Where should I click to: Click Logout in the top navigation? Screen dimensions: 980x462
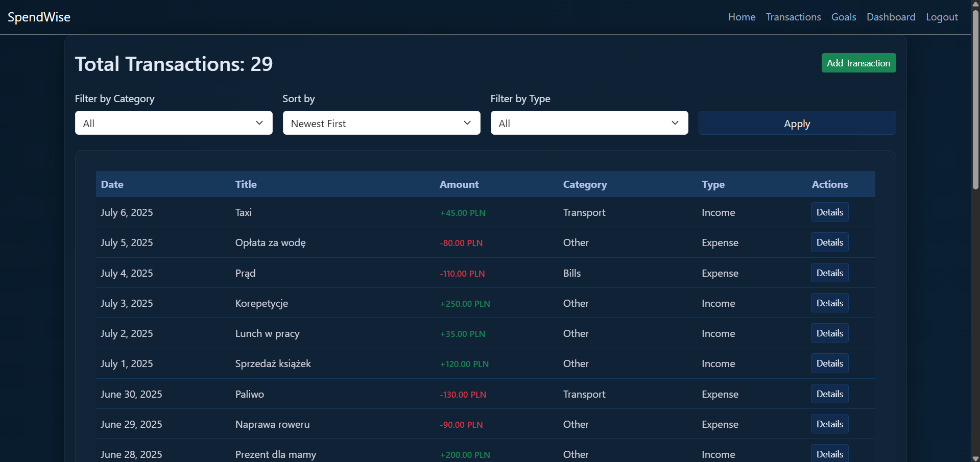[942, 17]
